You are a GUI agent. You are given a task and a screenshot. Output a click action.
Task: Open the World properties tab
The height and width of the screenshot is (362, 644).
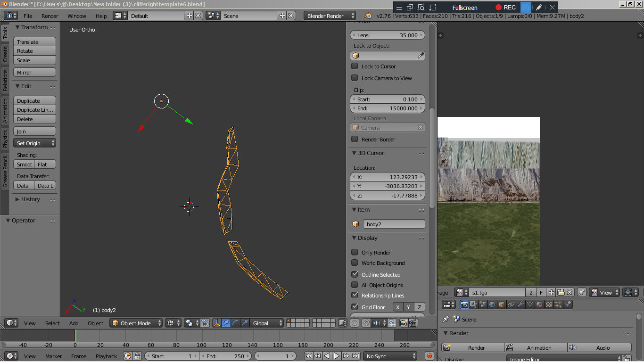click(492, 304)
